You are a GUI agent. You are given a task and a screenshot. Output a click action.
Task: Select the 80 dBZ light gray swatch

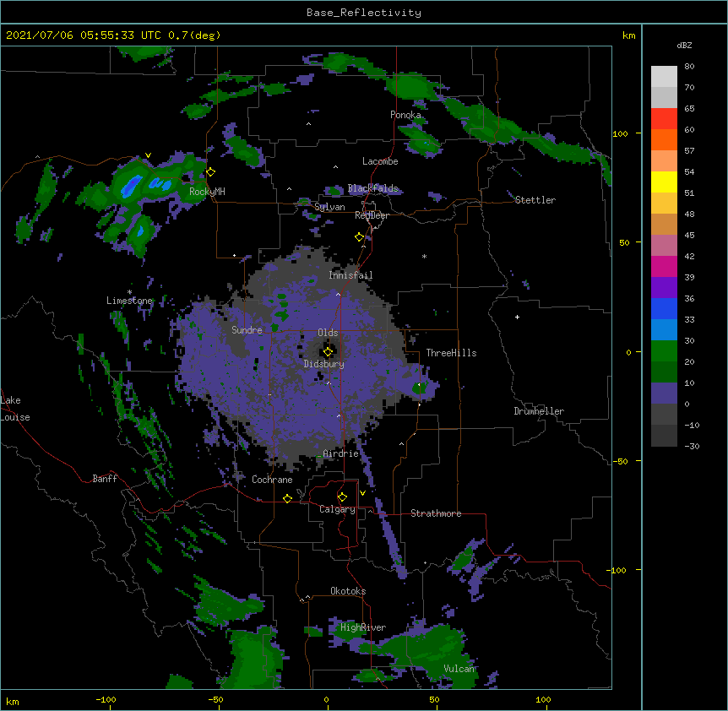pyautogui.click(x=664, y=77)
